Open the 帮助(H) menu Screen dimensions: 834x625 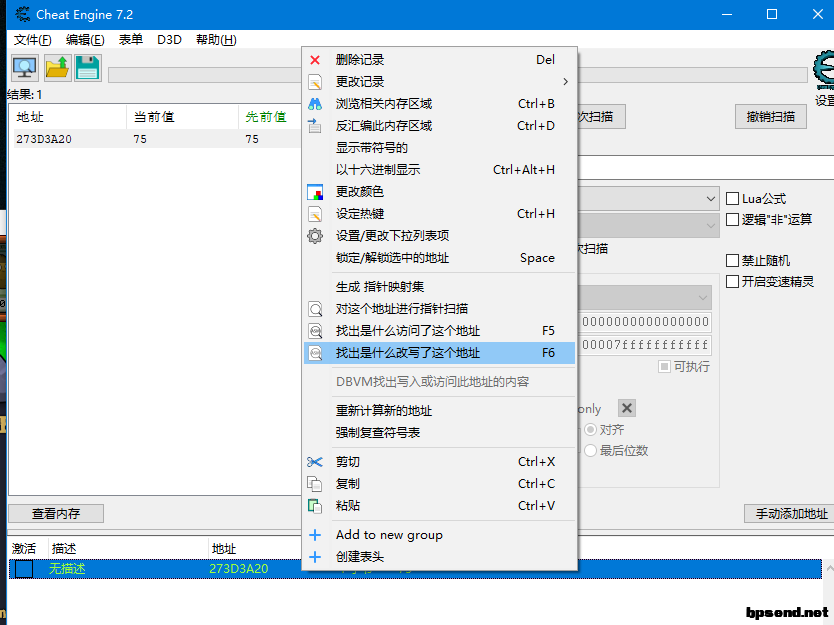[x=216, y=40]
